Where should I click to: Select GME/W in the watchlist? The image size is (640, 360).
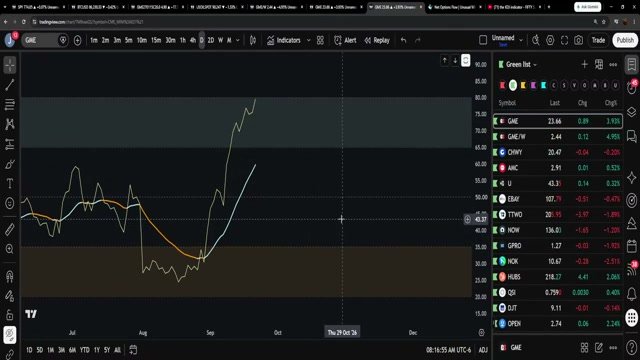click(x=558, y=137)
